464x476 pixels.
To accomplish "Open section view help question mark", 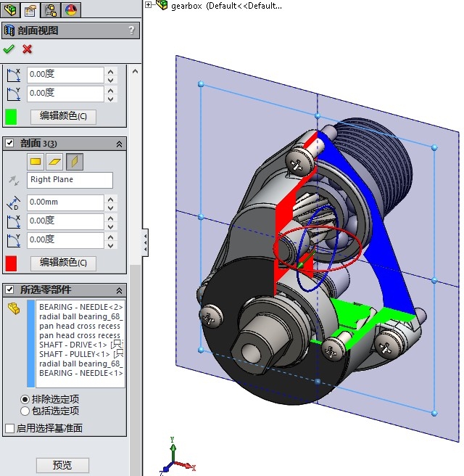I will pos(131,30).
